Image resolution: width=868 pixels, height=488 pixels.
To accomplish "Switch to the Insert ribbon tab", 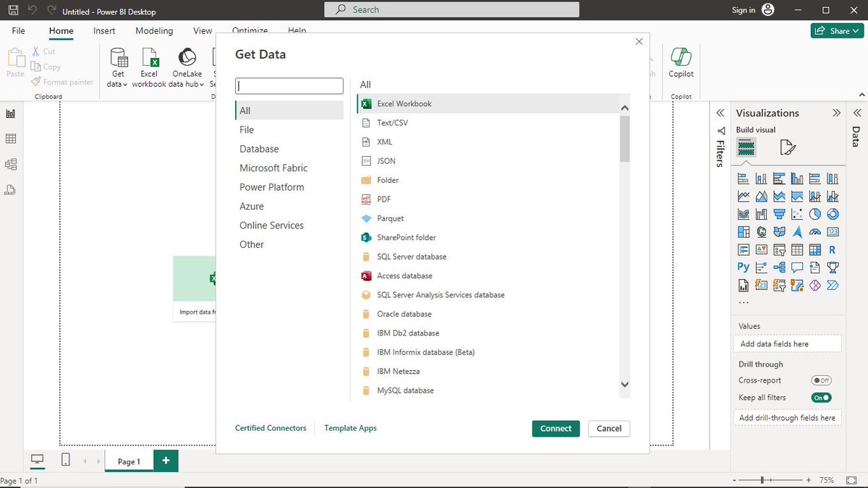I will coord(104,31).
